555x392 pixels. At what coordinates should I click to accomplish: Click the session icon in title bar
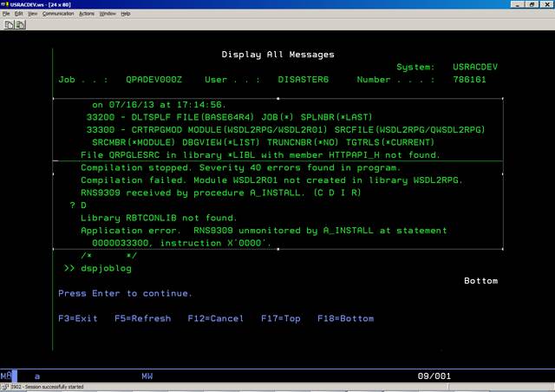pos(4,4)
